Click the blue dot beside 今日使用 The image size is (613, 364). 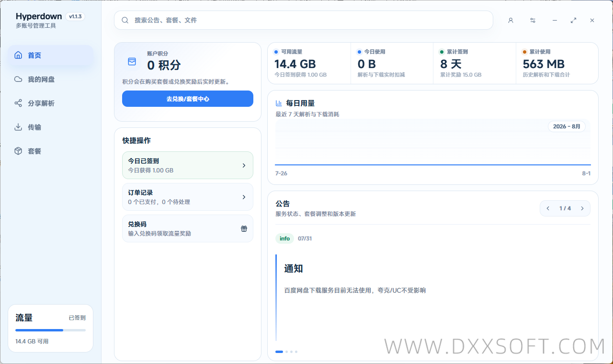click(359, 52)
